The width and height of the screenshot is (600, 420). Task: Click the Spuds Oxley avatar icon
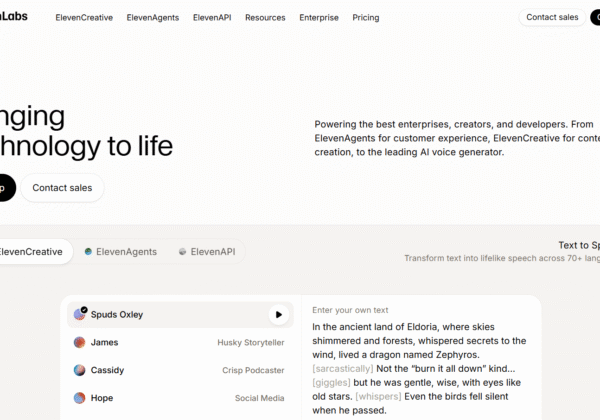(x=80, y=314)
